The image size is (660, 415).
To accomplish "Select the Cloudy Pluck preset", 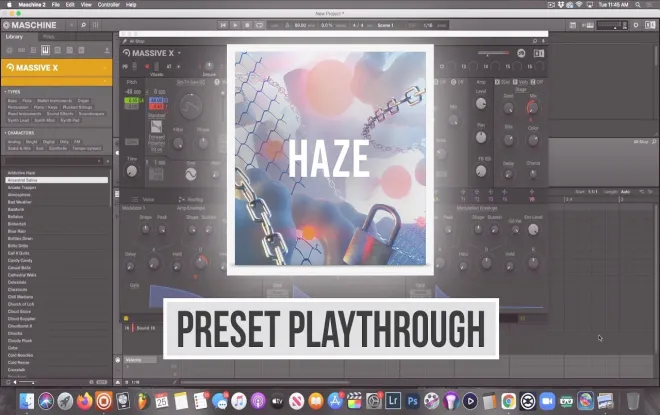I will [x=20, y=341].
